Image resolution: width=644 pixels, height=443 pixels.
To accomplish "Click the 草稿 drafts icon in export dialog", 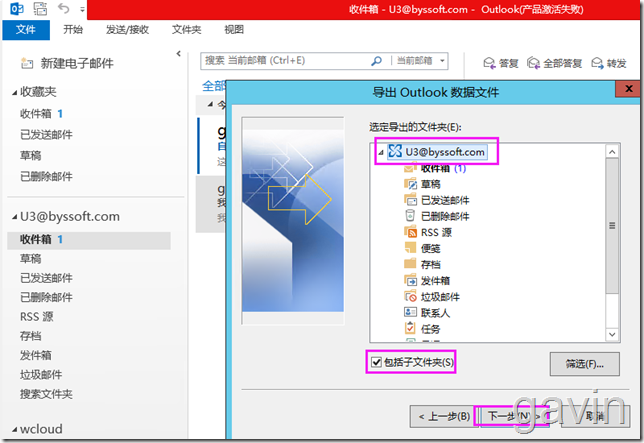I will coord(410,184).
